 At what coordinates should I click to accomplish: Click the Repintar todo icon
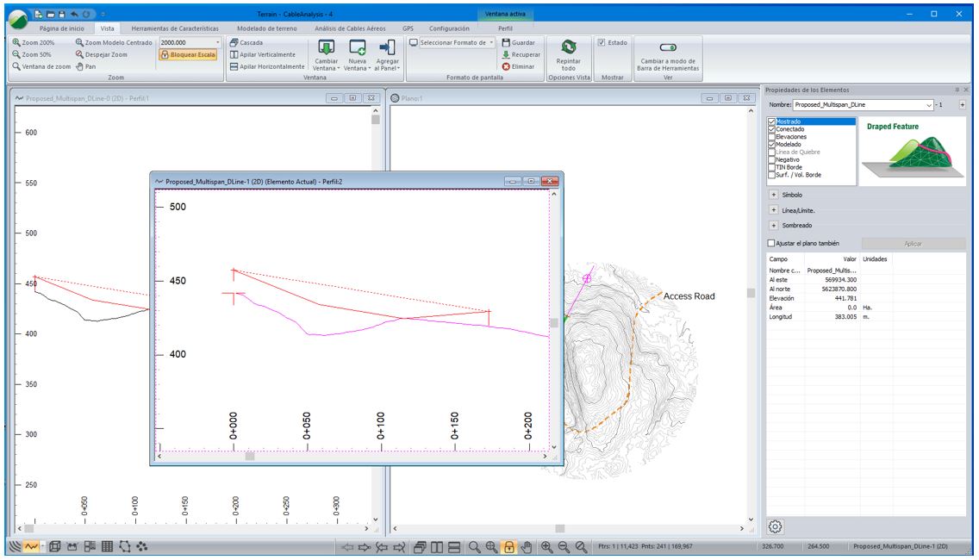(569, 47)
